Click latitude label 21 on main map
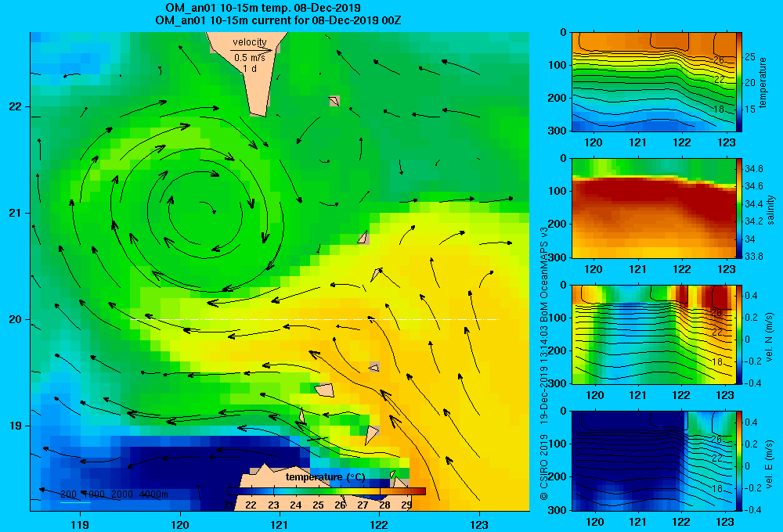This screenshot has height=532, width=783. click(16, 213)
